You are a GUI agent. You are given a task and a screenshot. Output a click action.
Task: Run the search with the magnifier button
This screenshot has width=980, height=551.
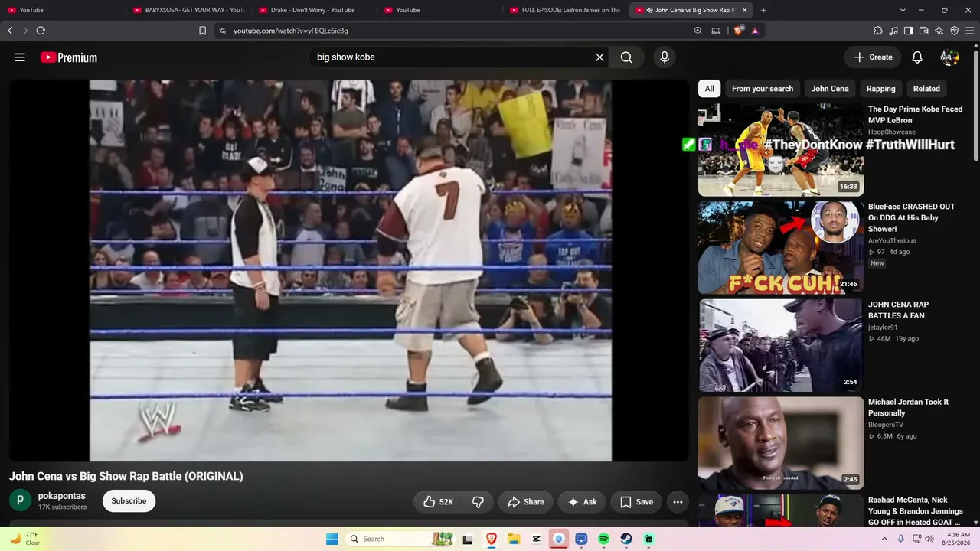[x=626, y=57]
